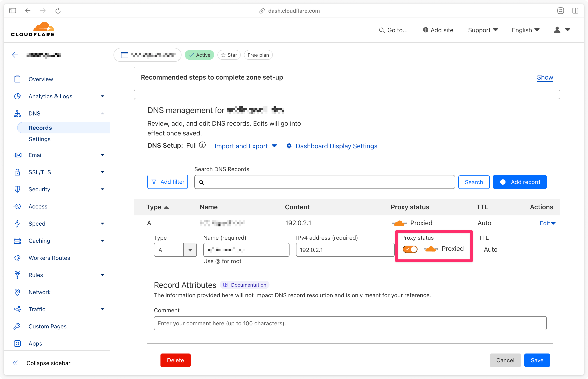
Task: Click the Overview menu item
Action: coord(41,79)
